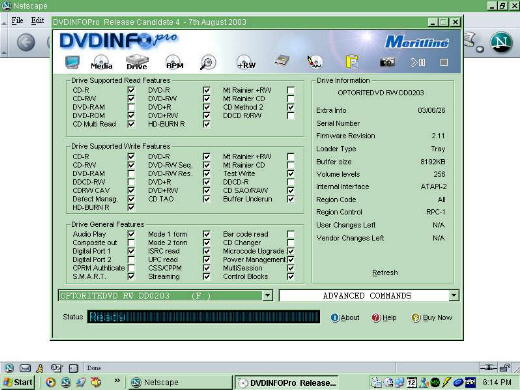Screen dimensions: 520x390
Task: Click the Ready status display bar
Action: 204,317
